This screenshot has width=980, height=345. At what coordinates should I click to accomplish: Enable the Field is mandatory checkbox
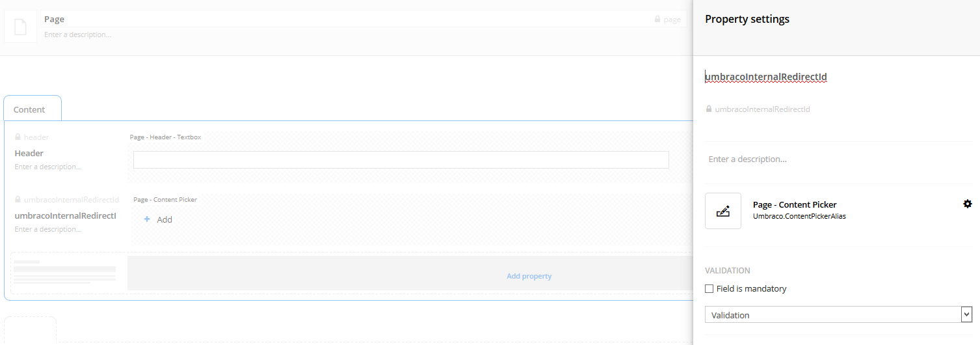click(709, 288)
